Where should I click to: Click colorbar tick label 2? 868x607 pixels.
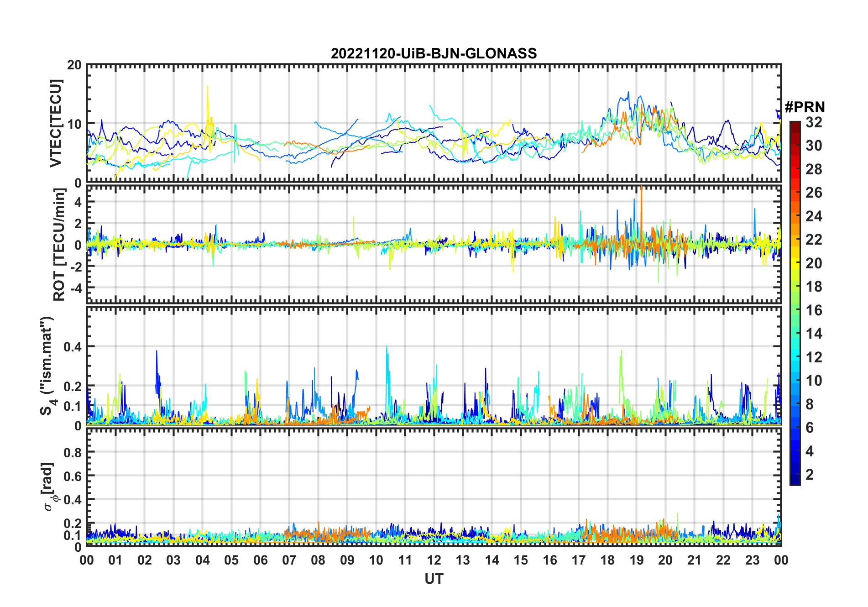click(x=810, y=475)
